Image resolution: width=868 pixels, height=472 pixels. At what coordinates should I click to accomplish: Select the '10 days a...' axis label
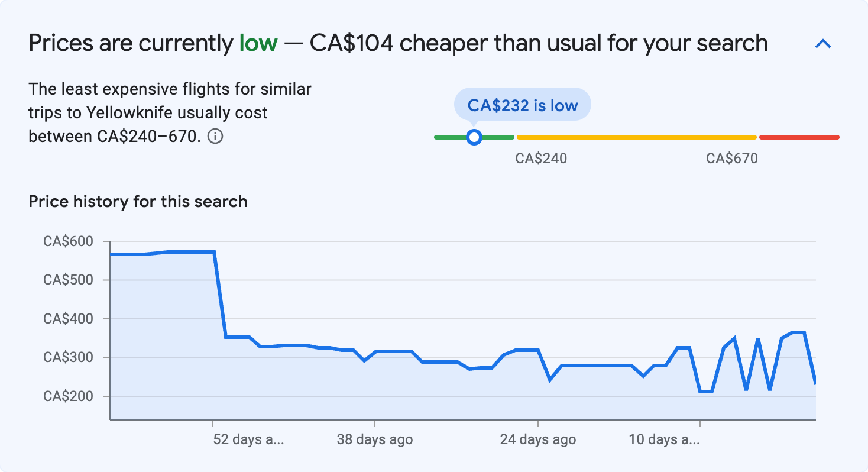(664, 439)
